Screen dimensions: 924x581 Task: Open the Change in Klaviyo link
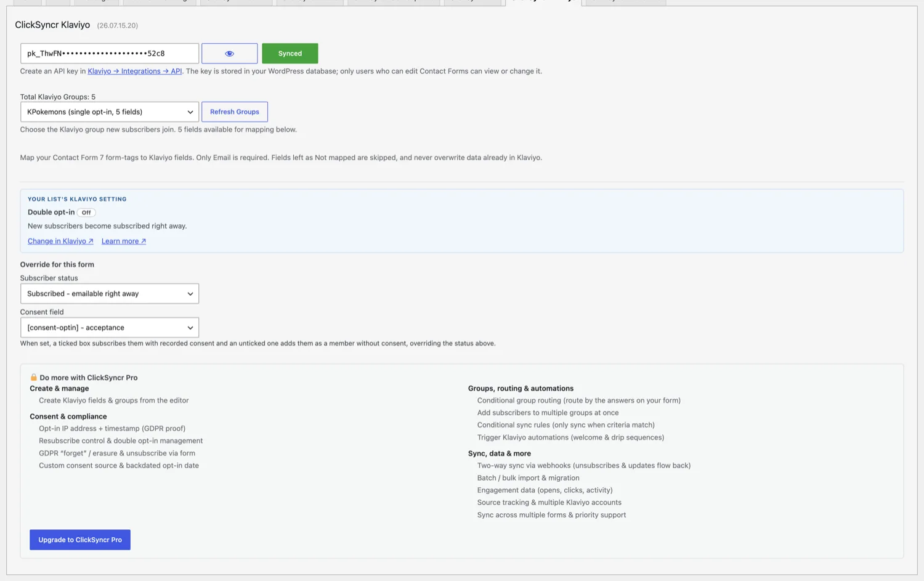coord(60,242)
